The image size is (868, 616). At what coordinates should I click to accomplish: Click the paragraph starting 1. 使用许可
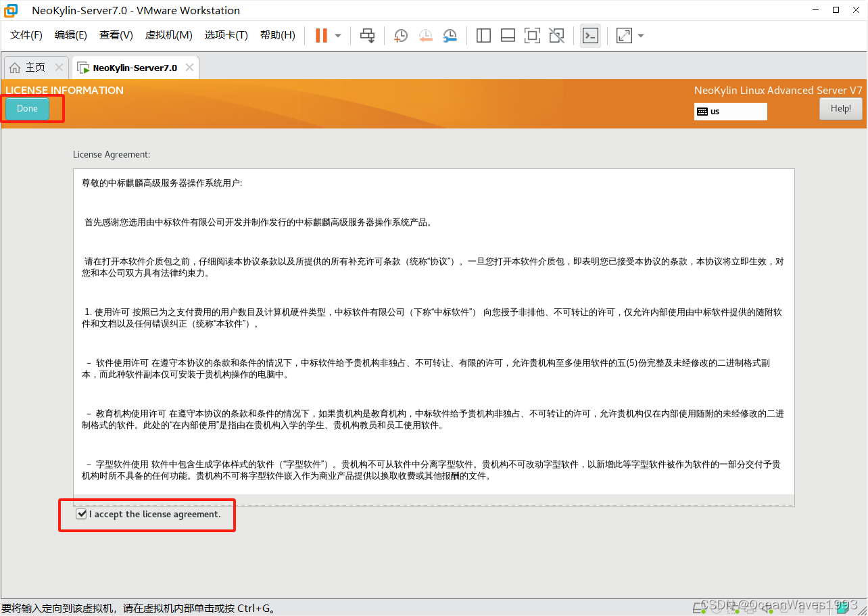(x=432, y=318)
